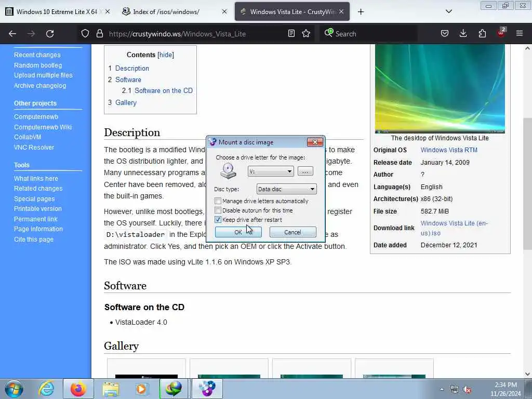Jump to Gallery in contents
Screen dimensions: 532x399
point(126,102)
